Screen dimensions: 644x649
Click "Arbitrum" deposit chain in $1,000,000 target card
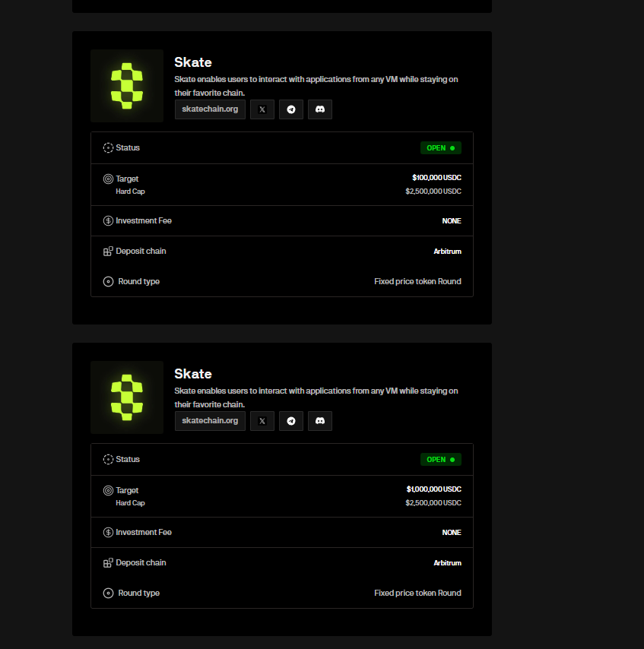point(447,563)
